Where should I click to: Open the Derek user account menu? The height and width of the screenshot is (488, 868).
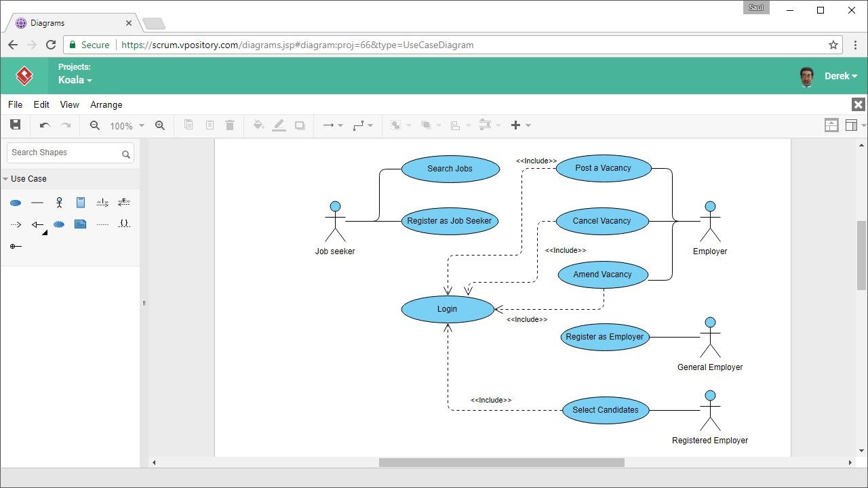[x=841, y=76]
